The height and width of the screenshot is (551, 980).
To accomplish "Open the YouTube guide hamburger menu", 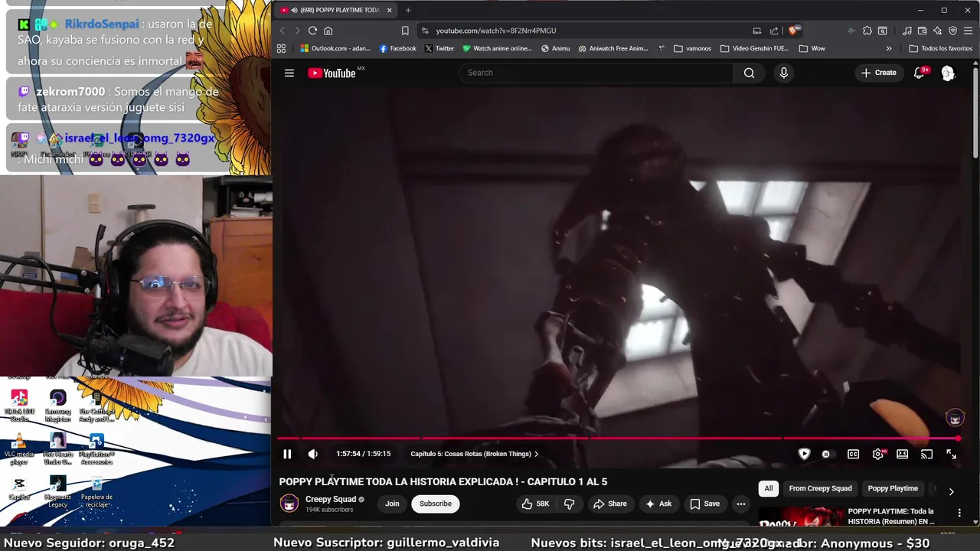I will [289, 73].
